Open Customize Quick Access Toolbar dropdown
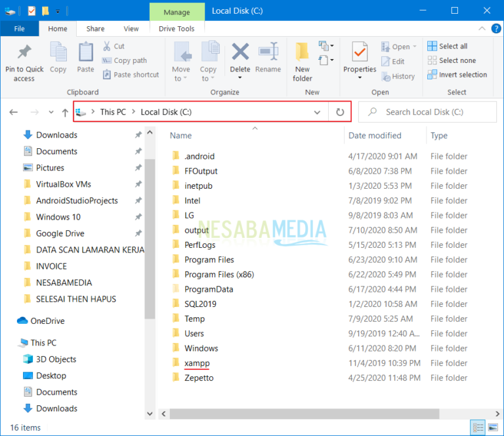Screen dimensions: 504x436 [x=58, y=12]
